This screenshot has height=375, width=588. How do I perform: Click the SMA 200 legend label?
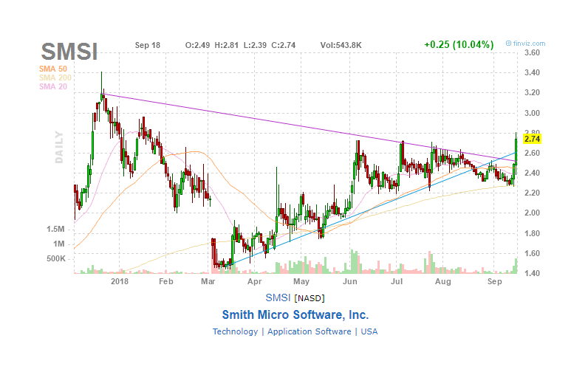(55, 78)
